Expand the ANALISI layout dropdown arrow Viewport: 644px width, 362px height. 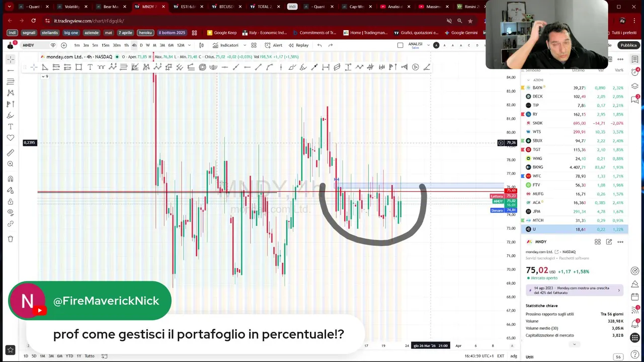click(x=428, y=45)
